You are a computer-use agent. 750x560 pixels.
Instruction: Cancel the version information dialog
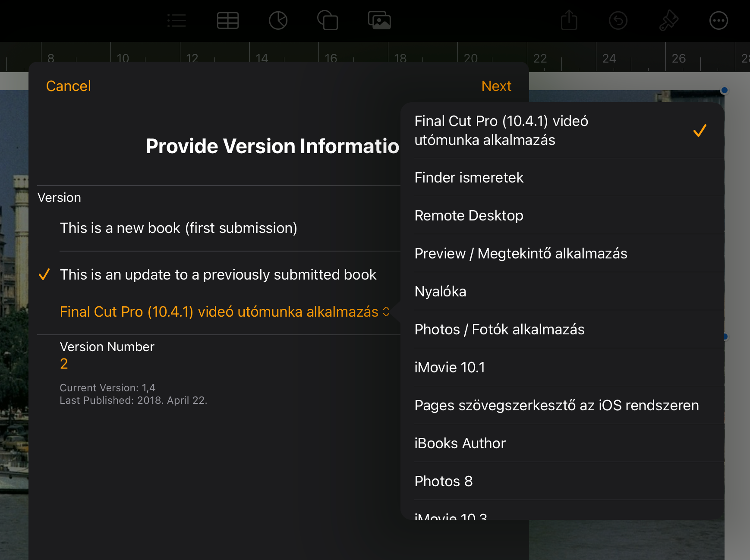point(68,86)
